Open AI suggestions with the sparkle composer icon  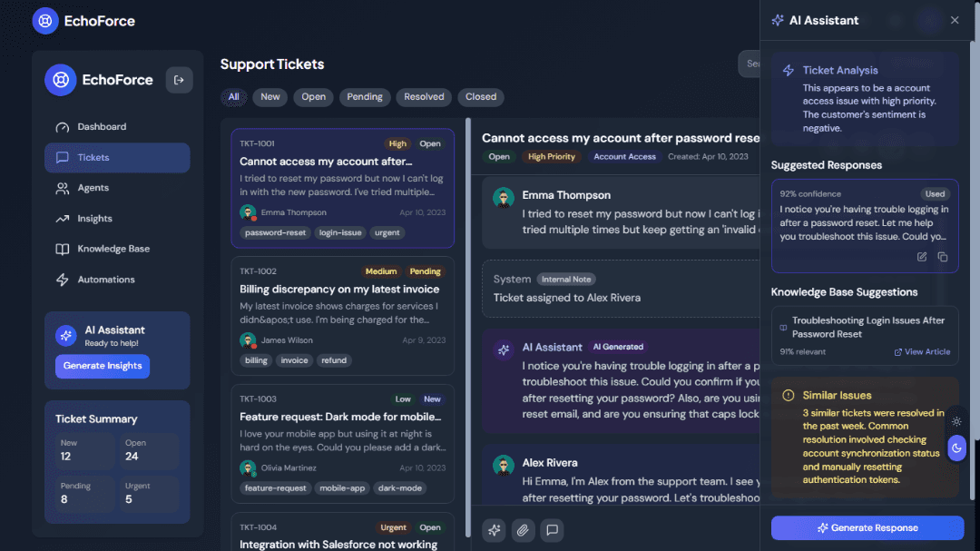[x=494, y=530]
